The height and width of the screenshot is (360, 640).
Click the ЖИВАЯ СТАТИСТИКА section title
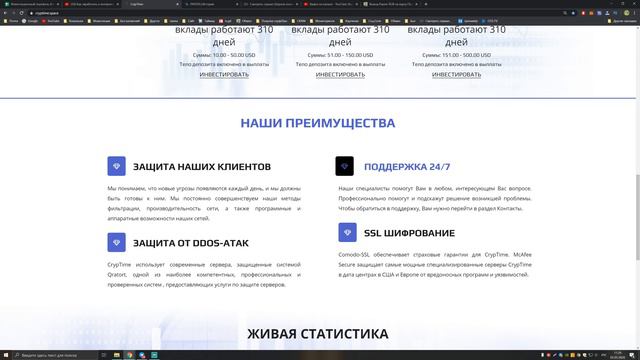[x=318, y=333]
